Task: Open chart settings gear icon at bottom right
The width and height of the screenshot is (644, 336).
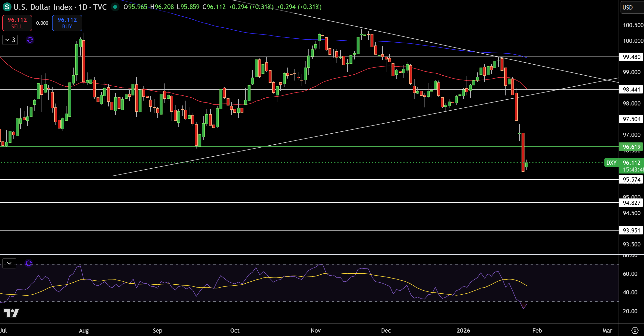Action: tap(635, 330)
